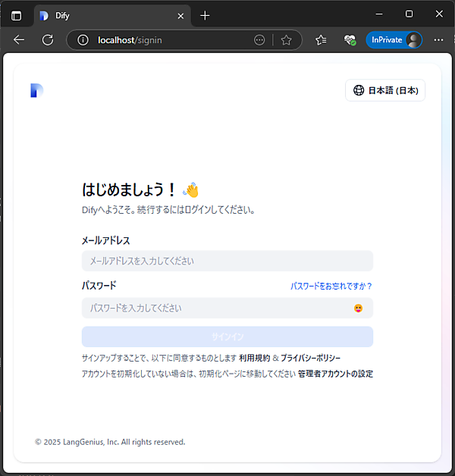Toggle password visibility emoji icon

[x=358, y=308]
